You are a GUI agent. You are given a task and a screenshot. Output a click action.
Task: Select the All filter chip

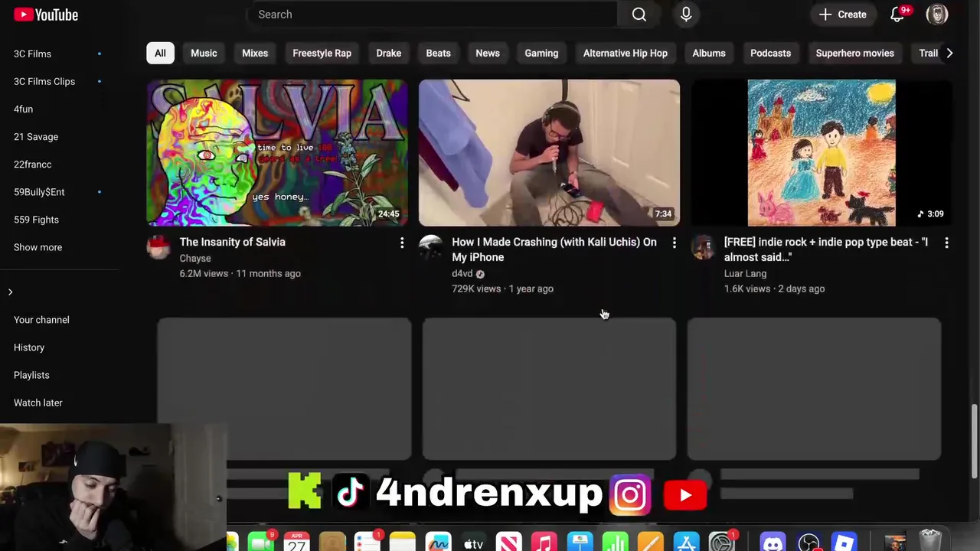point(160,53)
